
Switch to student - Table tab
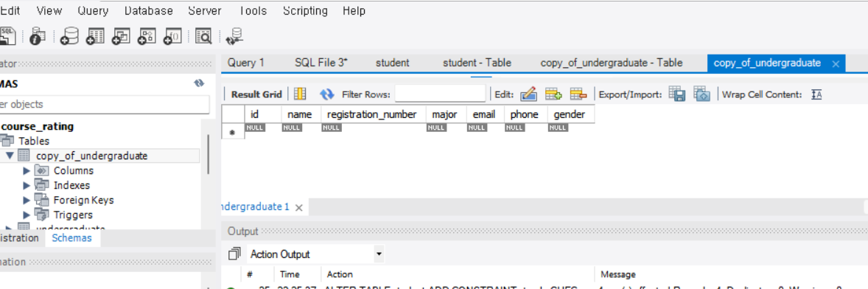pyautogui.click(x=477, y=63)
